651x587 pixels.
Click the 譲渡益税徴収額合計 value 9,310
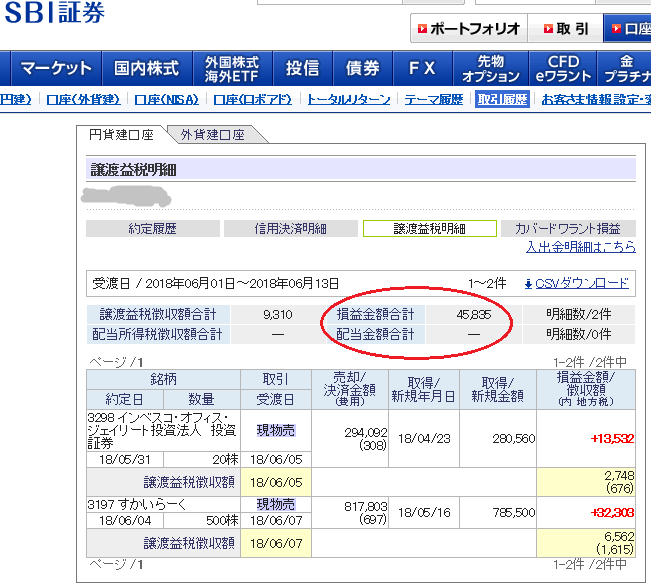pos(278,315)
